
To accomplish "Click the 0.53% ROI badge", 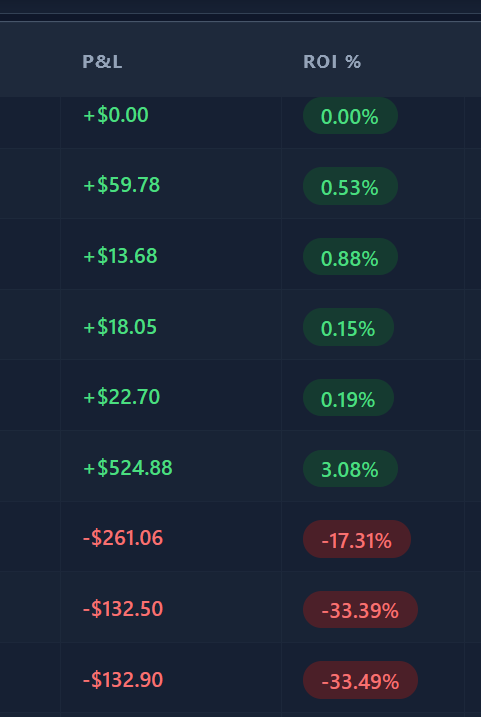I will (350, 187).
